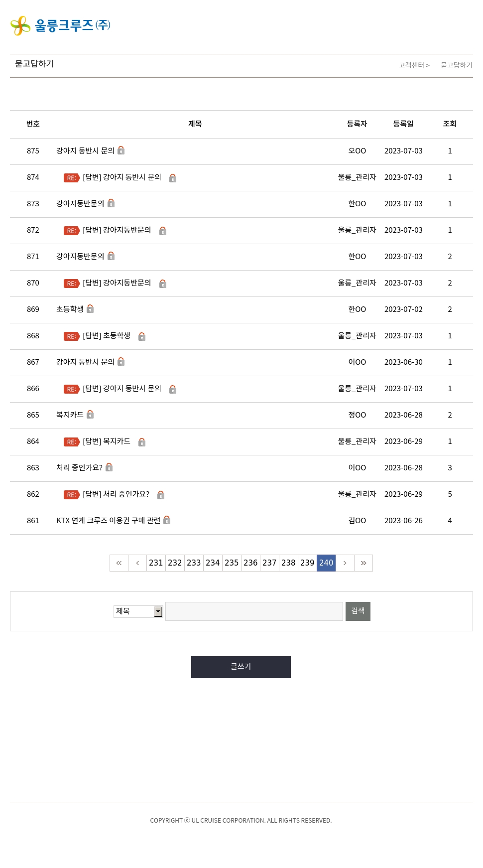Click lock icon beside post 869 초등학생

(x=90, y=309)
